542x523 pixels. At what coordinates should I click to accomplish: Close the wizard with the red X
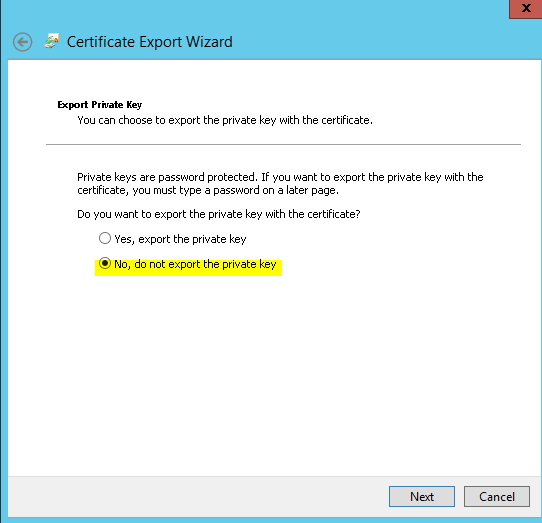click(x=525, y=8)
